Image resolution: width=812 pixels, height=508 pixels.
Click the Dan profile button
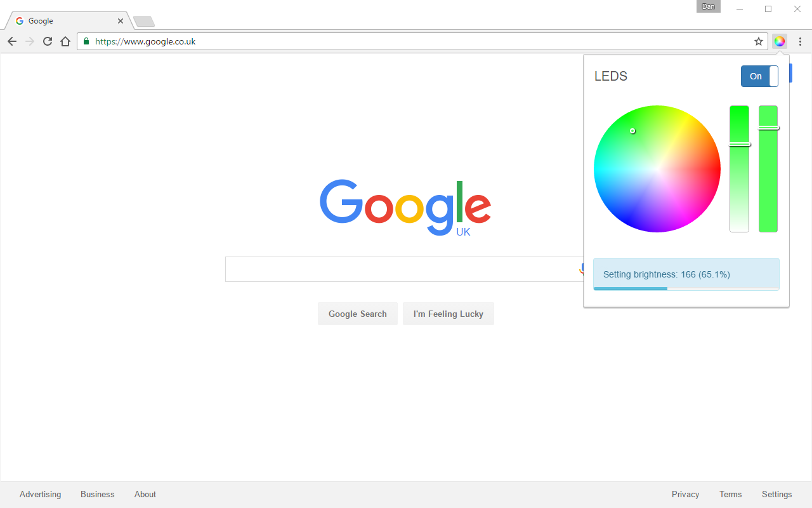pyautogui.click(x=709, y=6)
